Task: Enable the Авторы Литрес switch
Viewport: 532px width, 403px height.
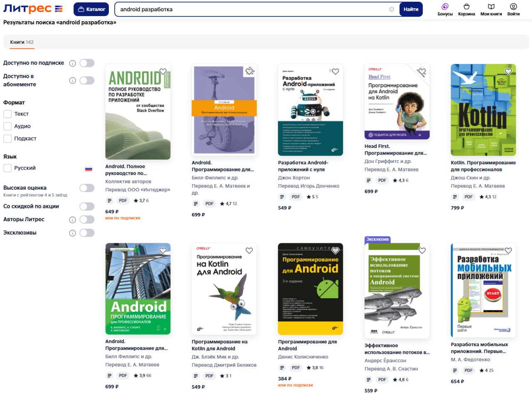Action: click(x=87, y=219)
